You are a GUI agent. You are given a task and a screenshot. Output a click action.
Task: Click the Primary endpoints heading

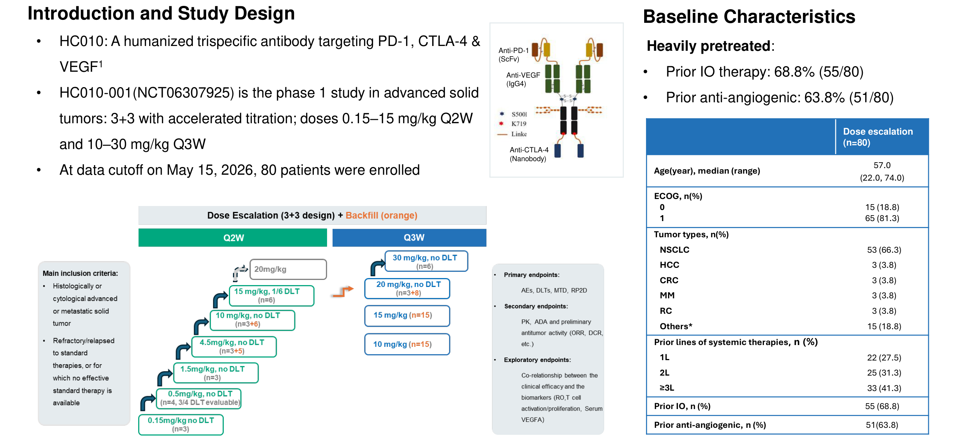[x=531, y=274]
